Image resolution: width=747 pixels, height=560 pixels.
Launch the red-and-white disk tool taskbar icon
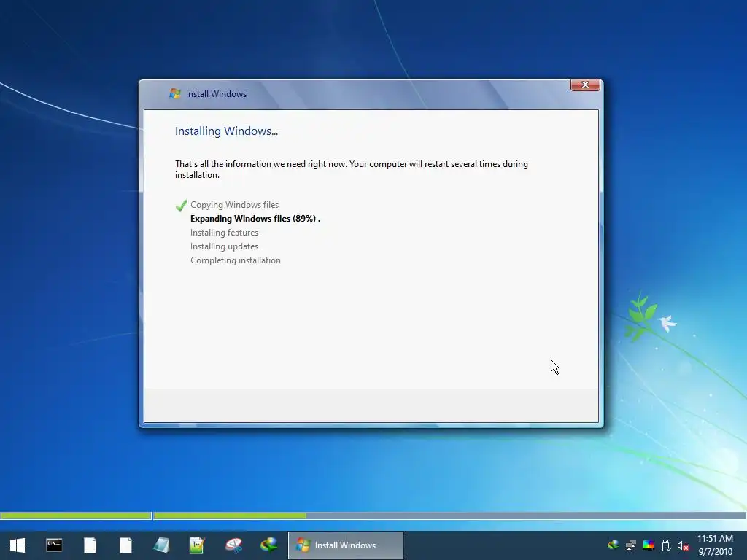pyautogui.click(x=233, y=545)
